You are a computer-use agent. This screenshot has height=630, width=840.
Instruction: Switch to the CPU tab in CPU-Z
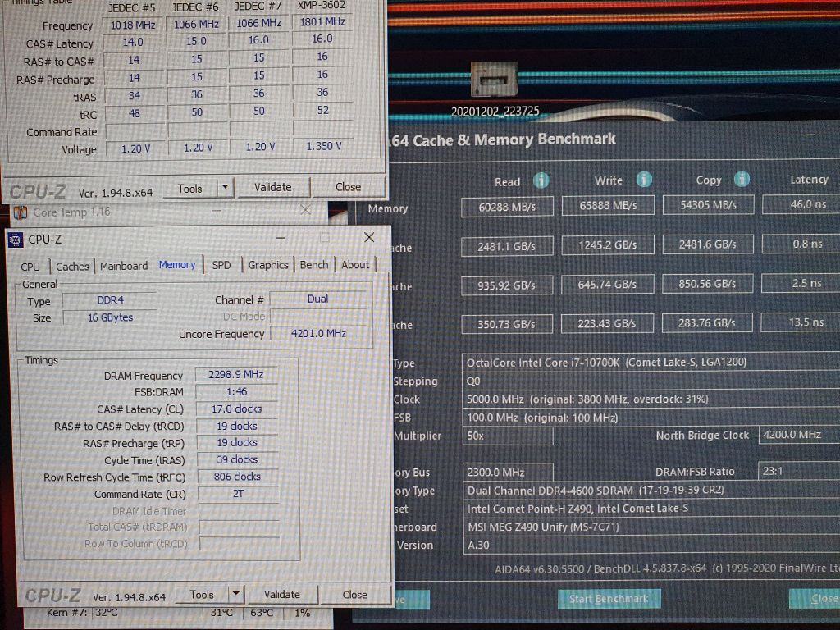(x=30, y=267)
